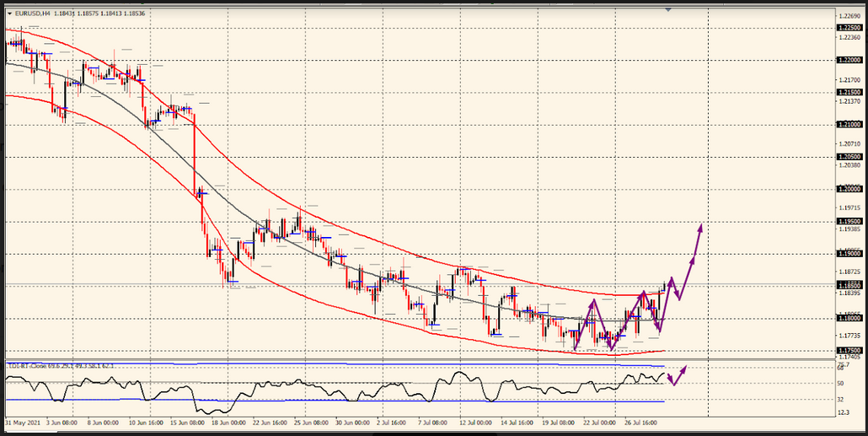Select the purple upward arrow head near 1.19500

coord(700,227)
